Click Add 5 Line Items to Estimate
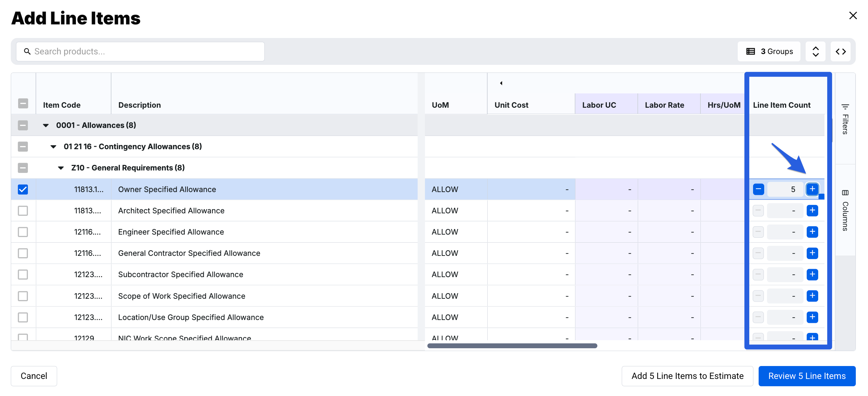Viewport: 868px width, 396px height. click(687, 376)
